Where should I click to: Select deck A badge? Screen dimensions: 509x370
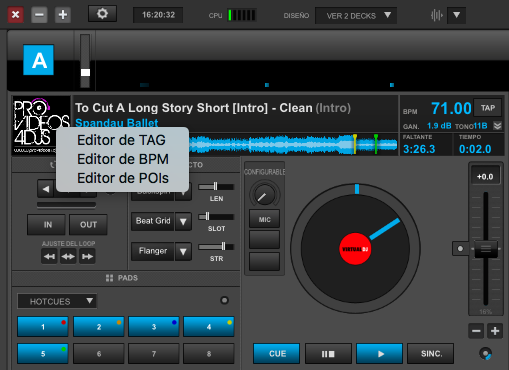[x=39, y=60]
